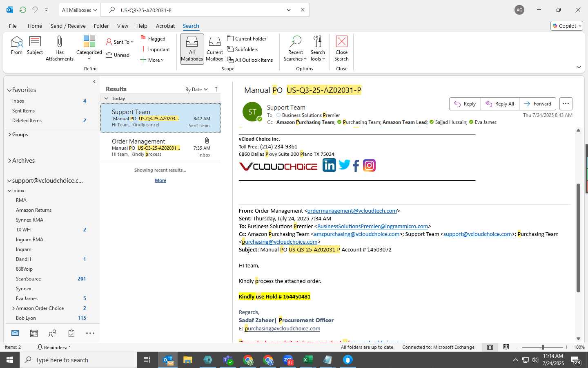Switch to the View tab
The image size is (588, 368).
click(x=122, y=26)
